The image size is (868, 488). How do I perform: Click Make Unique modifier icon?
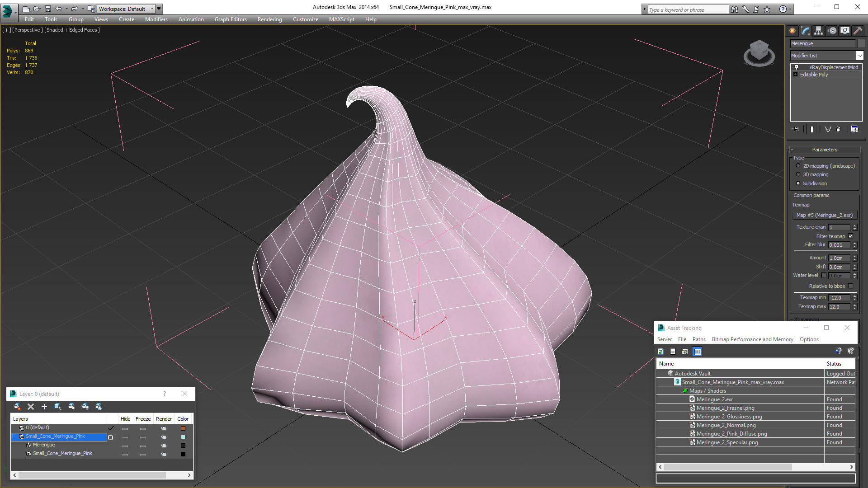(828, 129)
